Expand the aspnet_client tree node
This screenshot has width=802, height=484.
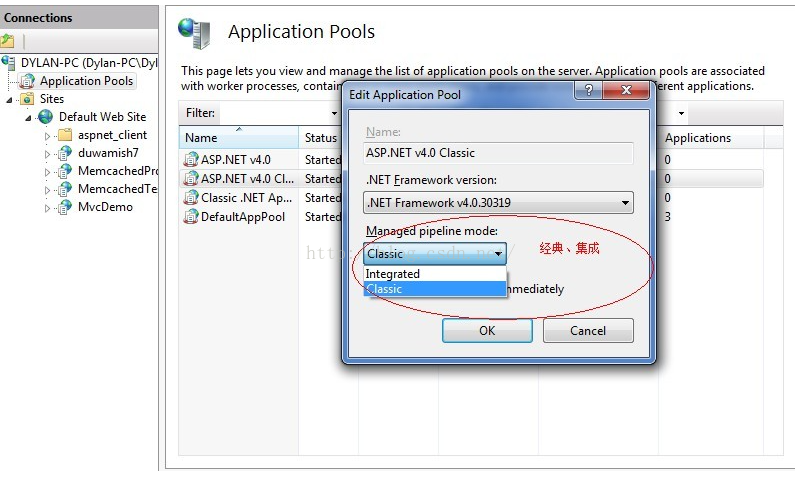coord(47,136)
